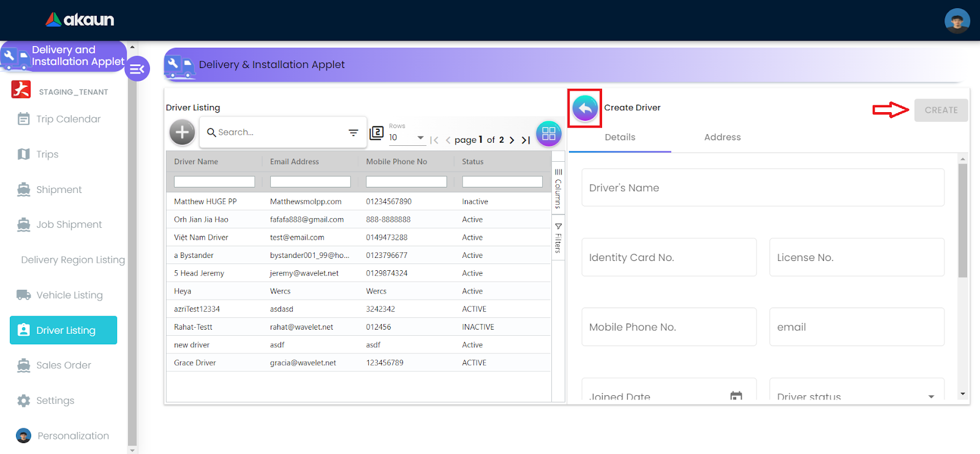Click the form's vertical scrollbar down arrow
Image resolution: width=980 pixels, height=454 pixels.
tap(963, 394)
